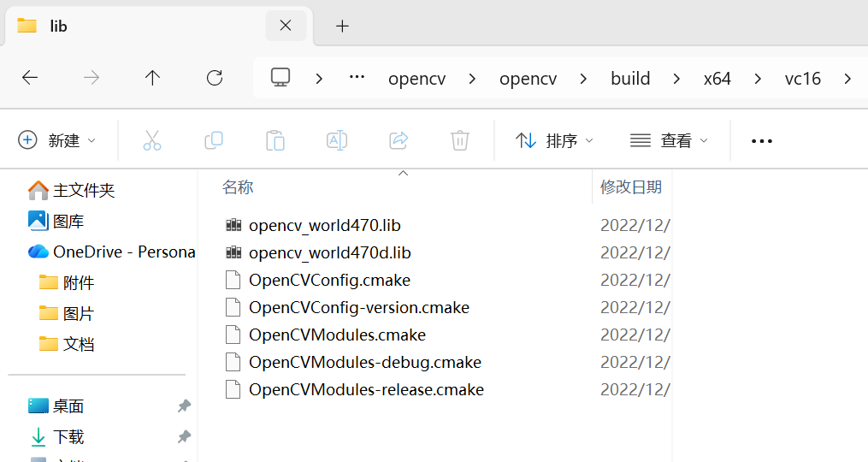
Task: Click file icon of OpenCVConfig.cmake
Action: pos(233,280)
